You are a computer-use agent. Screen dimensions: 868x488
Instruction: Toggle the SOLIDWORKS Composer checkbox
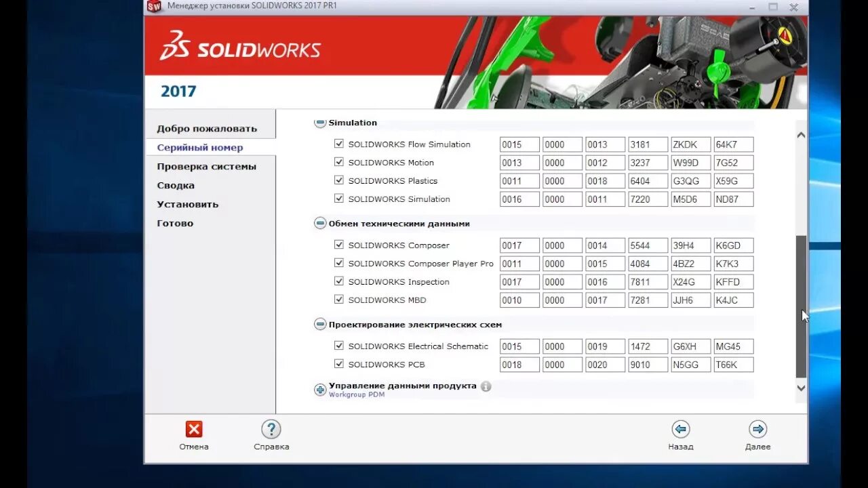tap(338, 245)
